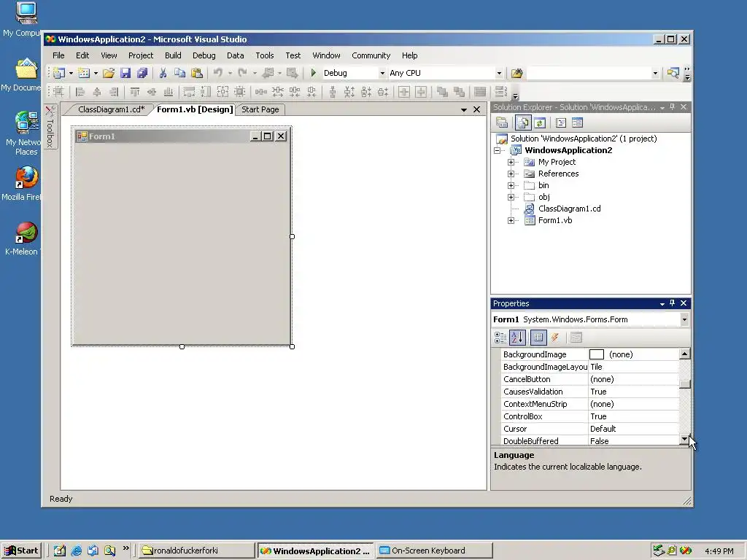The width and height of the screenshot is (747, 560).
Task: Toggle Show All Files in Solution Explorer
Action: pos(522,122)
